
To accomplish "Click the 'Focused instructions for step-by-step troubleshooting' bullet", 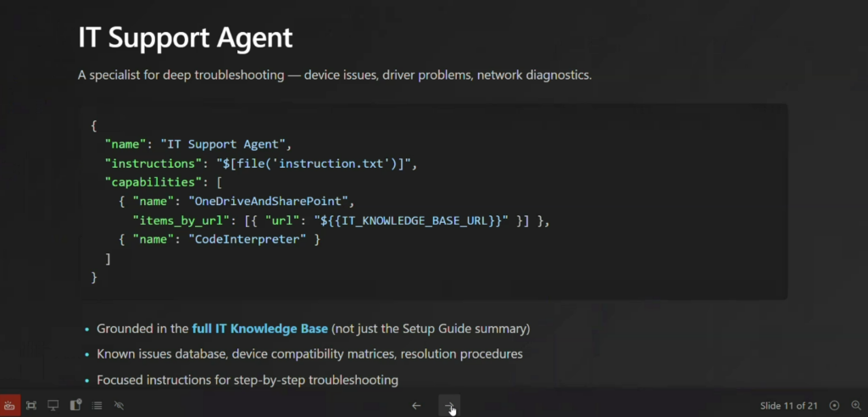I will coord(248,380).
